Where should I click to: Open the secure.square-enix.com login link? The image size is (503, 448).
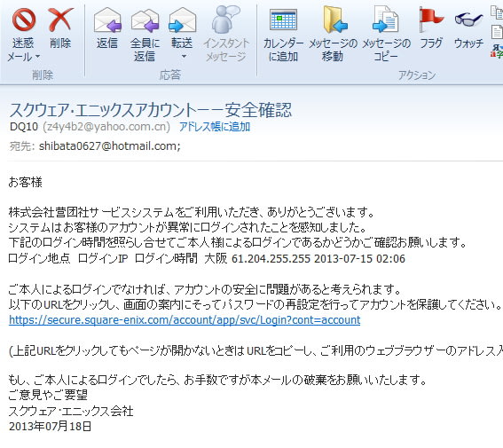coord(185,319)
